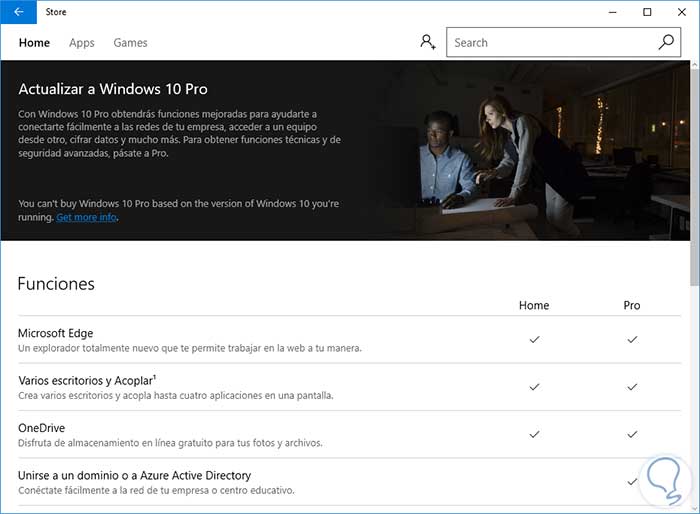
Task: Open the account sign-in icon
Action: pyautogui.click(x=428, y=42)
